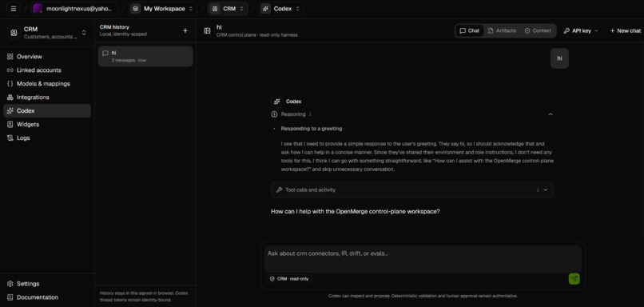Click the CRM cube icon in sidebar header
644x307 pixels.
14,33
